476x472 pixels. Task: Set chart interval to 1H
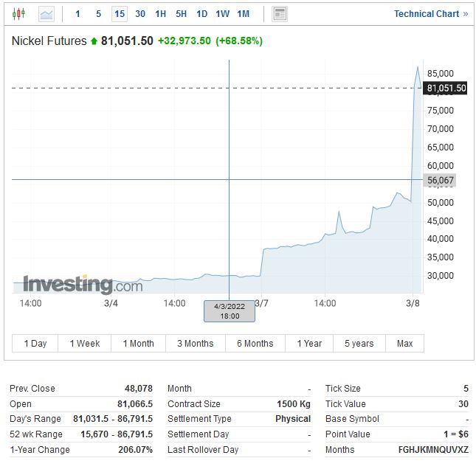tap(160, 14)
